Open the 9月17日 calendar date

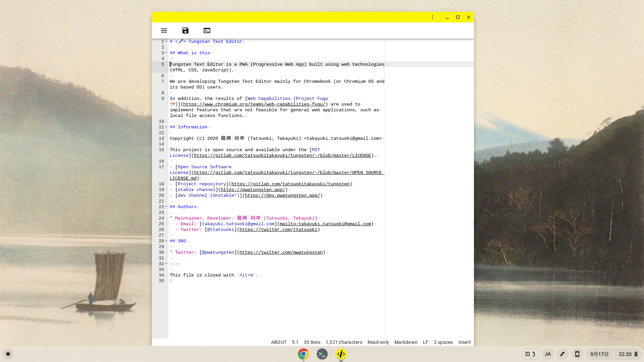coord(599,354)
